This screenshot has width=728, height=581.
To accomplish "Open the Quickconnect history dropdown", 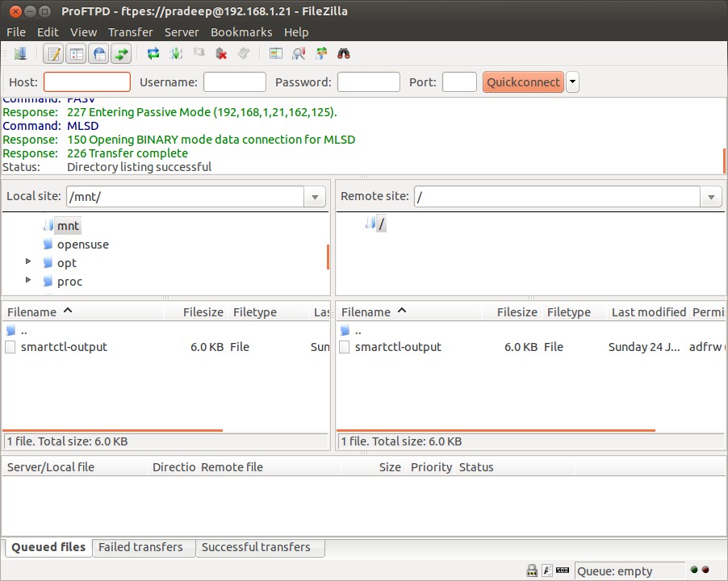I will coord(572,82).
